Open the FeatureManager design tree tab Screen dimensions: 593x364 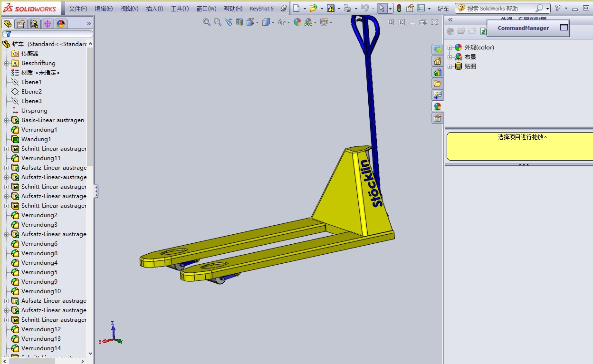pos(8,24)
